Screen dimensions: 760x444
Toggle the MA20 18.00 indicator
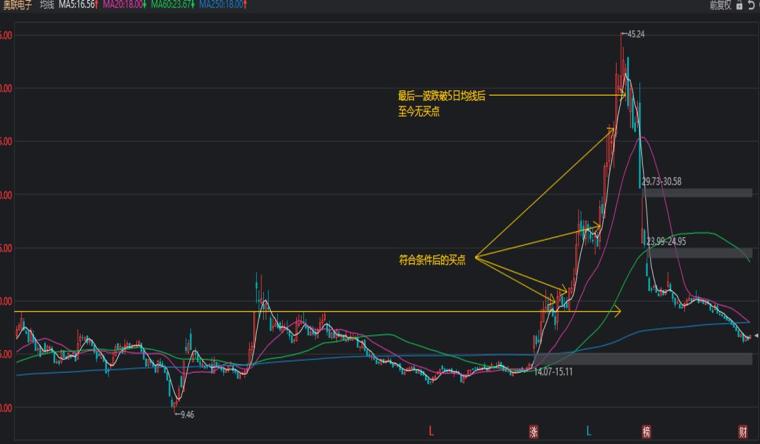click(x=124, y=5)
